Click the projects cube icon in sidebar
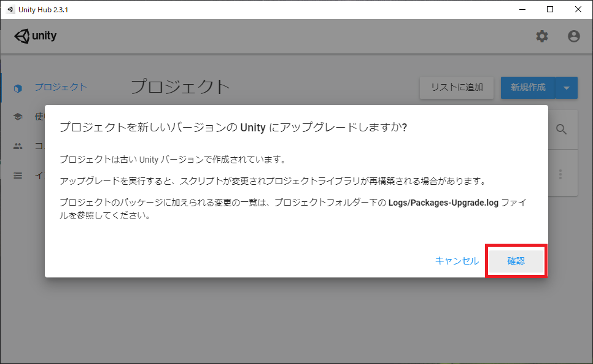Image resolution: width=593 pixels, height=364 pixels. point(18,88)
